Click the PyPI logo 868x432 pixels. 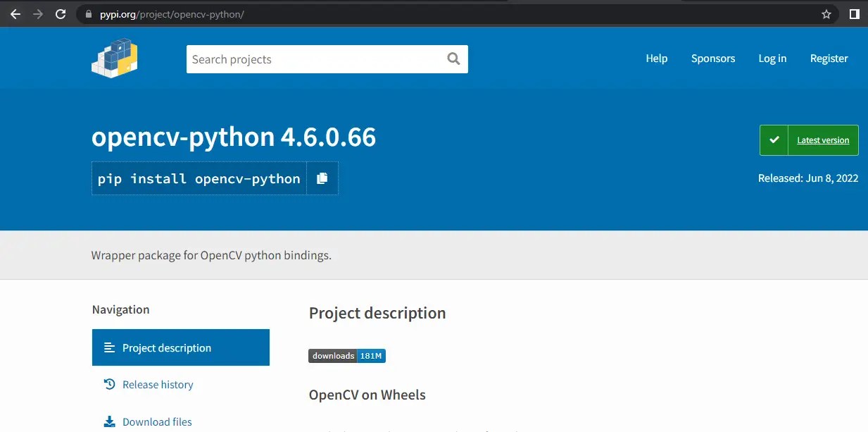tap(114, 58)
